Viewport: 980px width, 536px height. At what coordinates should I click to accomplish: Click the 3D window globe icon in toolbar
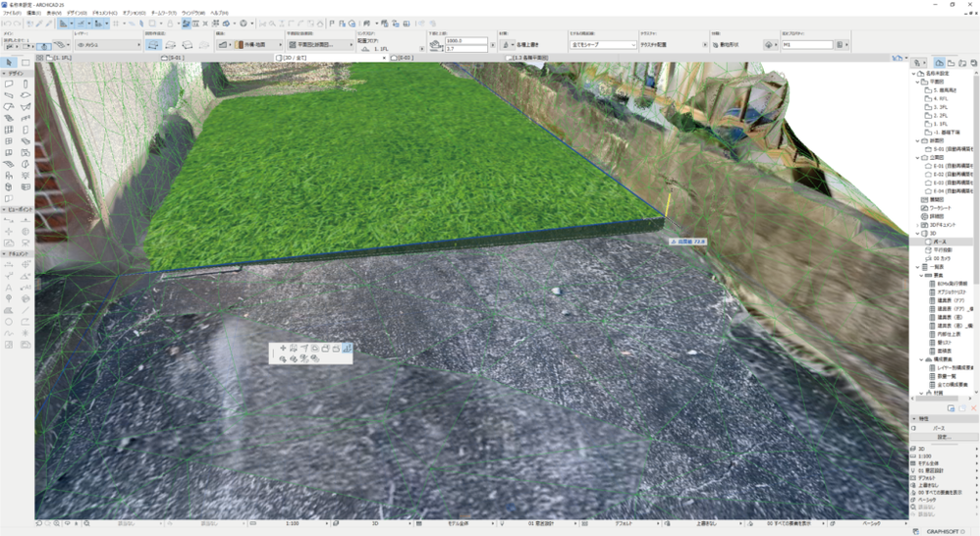pos(244,24)
